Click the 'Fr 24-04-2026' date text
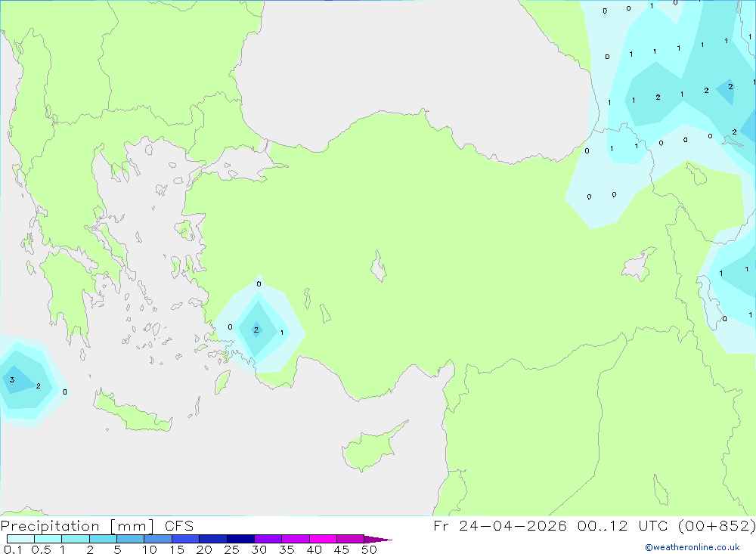The image size is (756, 554). tap(500, 526)
